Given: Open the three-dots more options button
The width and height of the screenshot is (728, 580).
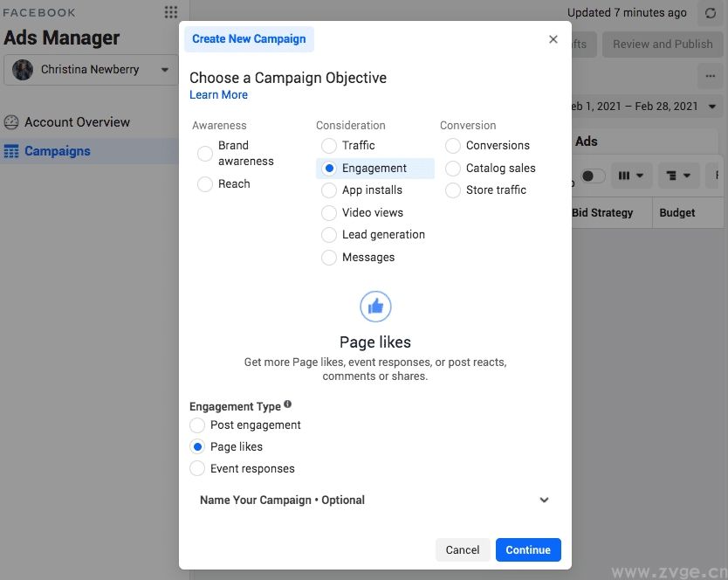Looking at the screenshot, I should [x=710, y=75].
